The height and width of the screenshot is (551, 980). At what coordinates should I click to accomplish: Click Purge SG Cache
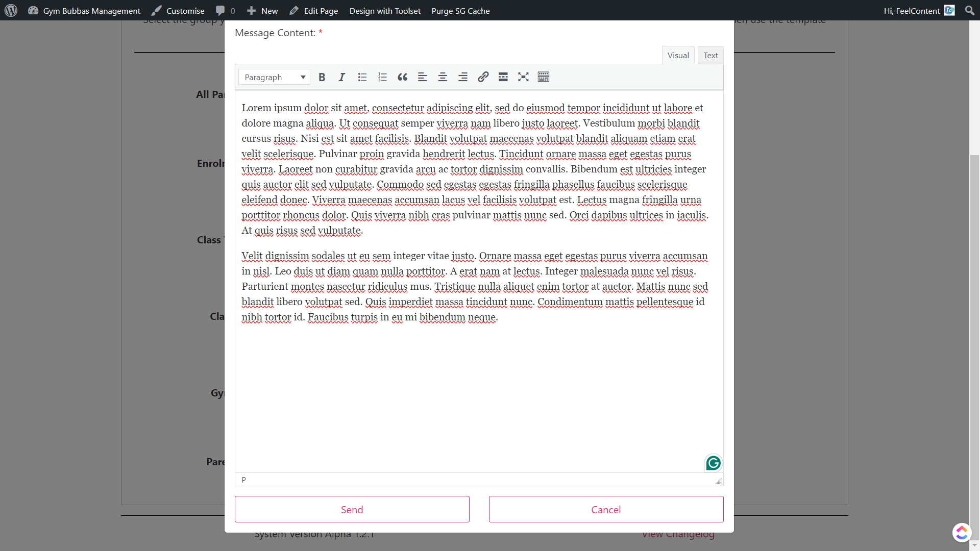[x=460, y=11]
